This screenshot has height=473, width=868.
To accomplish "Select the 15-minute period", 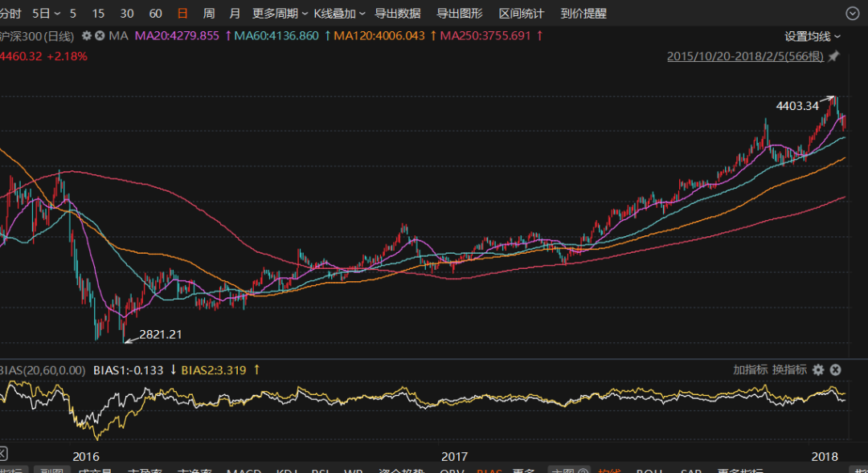I will (98, 14).
